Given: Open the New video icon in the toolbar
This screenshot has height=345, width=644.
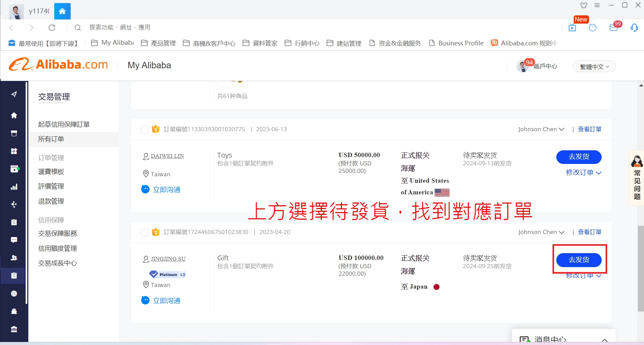Looking at the screenshot, I should click(x=572, y=28).
